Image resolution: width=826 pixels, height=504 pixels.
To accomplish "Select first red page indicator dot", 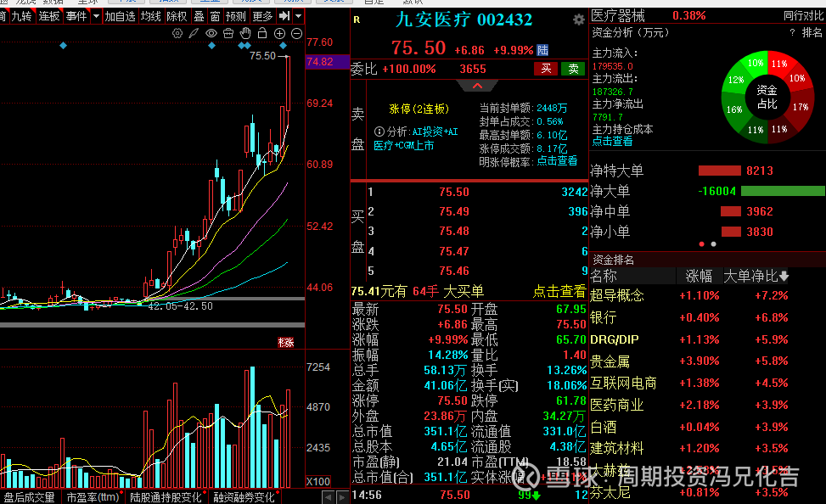I will click(702, 244).
